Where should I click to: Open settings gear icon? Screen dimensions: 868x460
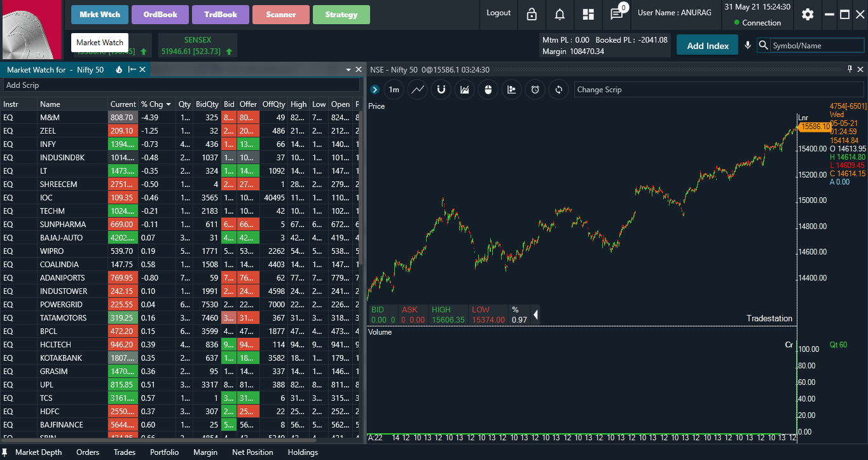coord(808,14)
